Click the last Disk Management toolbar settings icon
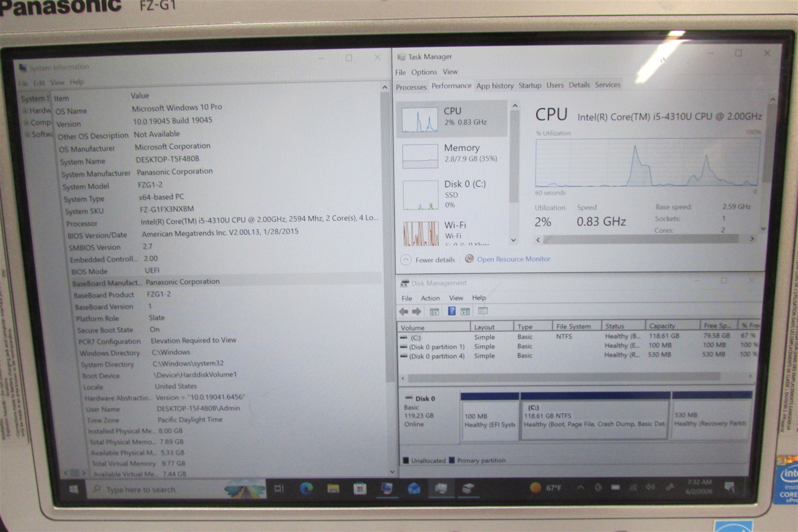 click(482, 311)
